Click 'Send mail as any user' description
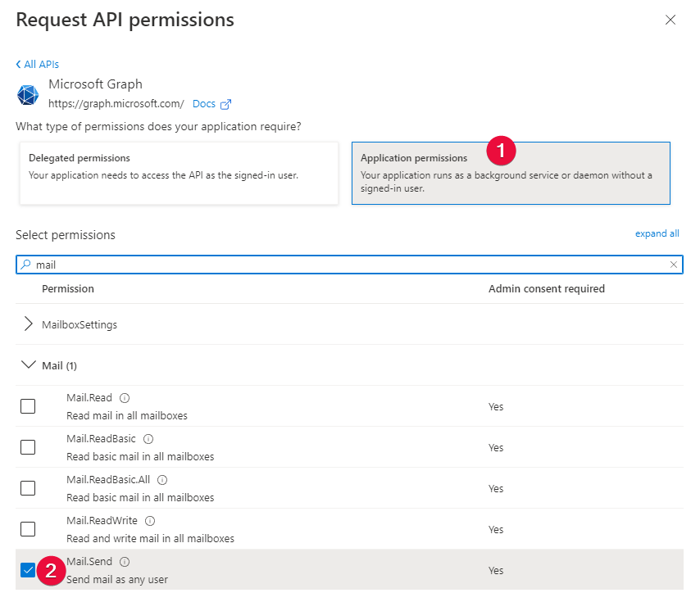700x602 pixels. 117,580
